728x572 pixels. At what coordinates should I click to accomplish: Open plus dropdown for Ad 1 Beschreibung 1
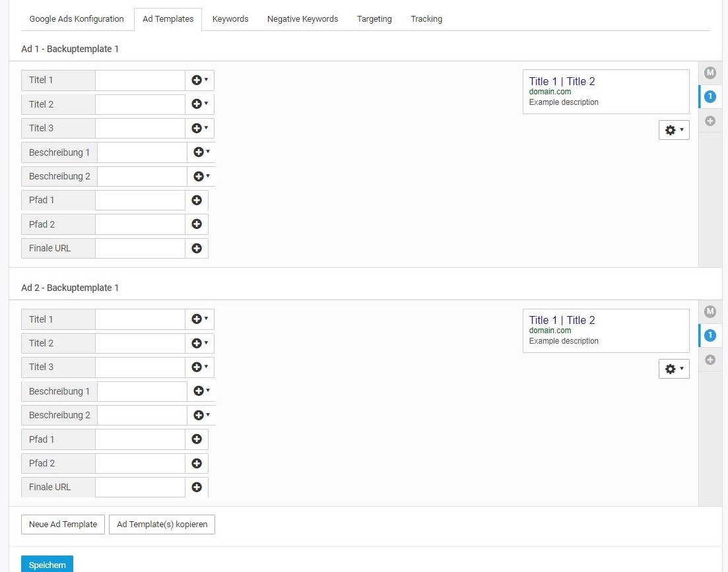201,152
